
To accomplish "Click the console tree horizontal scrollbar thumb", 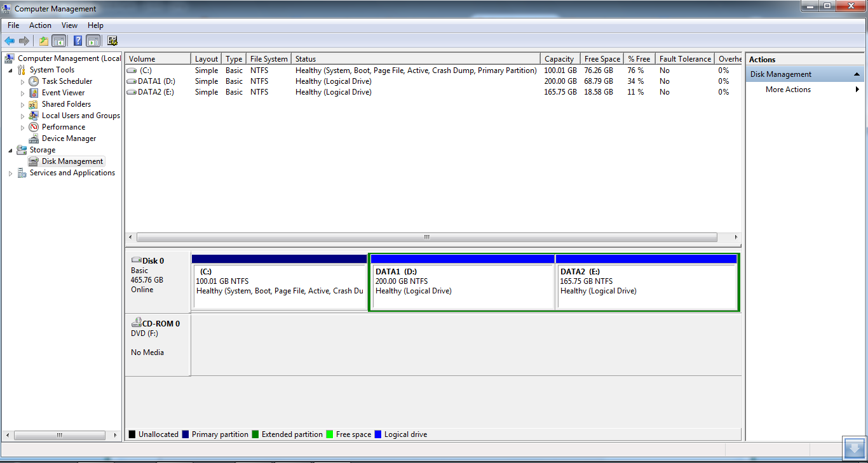I will [x=59, y=436].
